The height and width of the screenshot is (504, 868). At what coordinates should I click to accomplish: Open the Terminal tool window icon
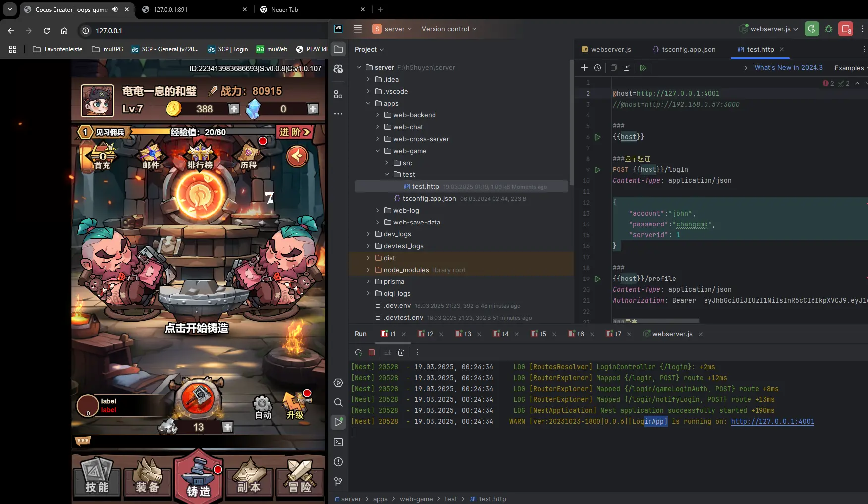coord(338,442)
